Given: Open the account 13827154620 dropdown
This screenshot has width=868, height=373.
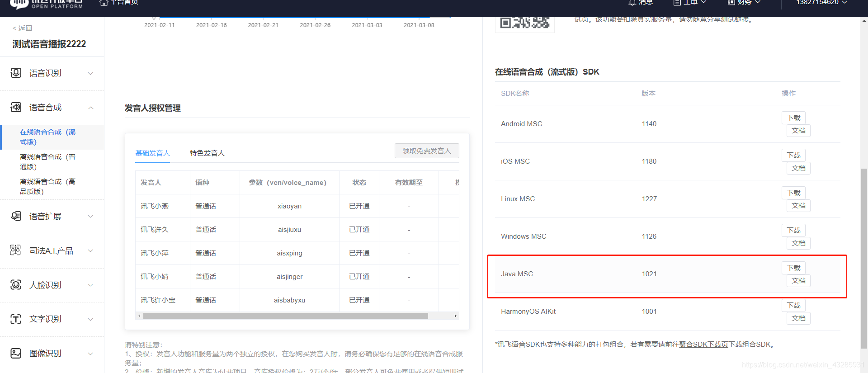Looking at the screenshot, I should pos(821,2).
